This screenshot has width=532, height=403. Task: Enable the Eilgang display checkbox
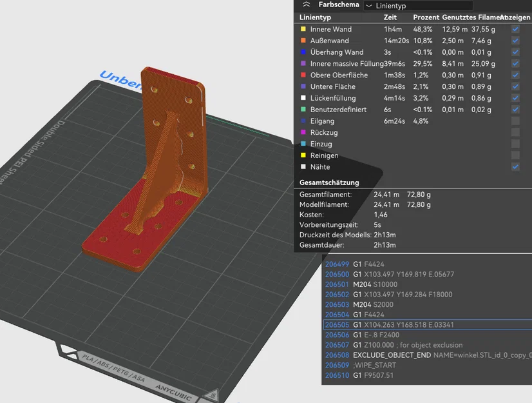515,121
